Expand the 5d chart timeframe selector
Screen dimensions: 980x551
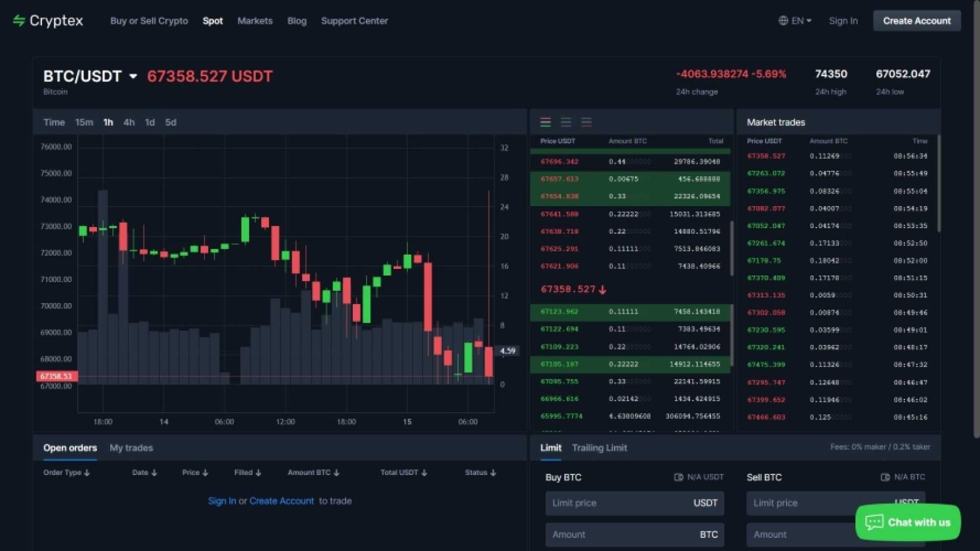(171, 122)
